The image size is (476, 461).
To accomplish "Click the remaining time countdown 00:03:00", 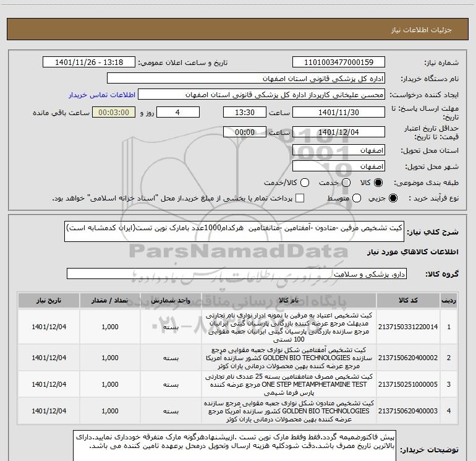I will (x=114, y=112).
